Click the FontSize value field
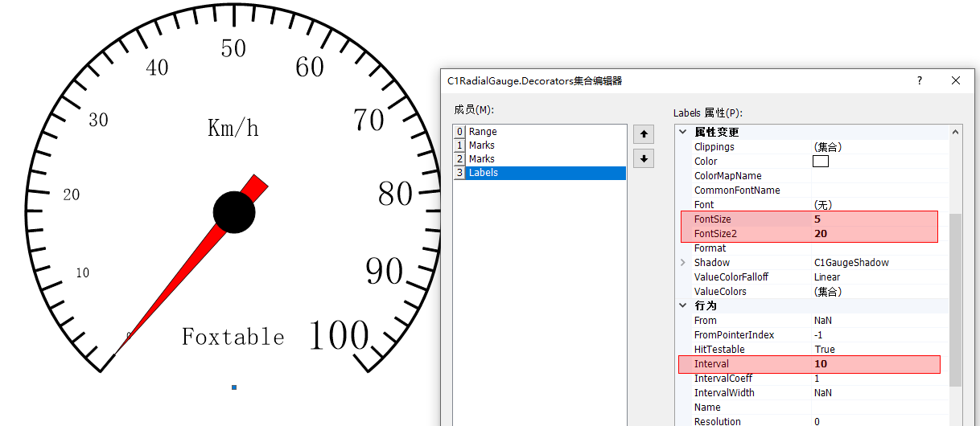980x426 pixels. point(873,219)
